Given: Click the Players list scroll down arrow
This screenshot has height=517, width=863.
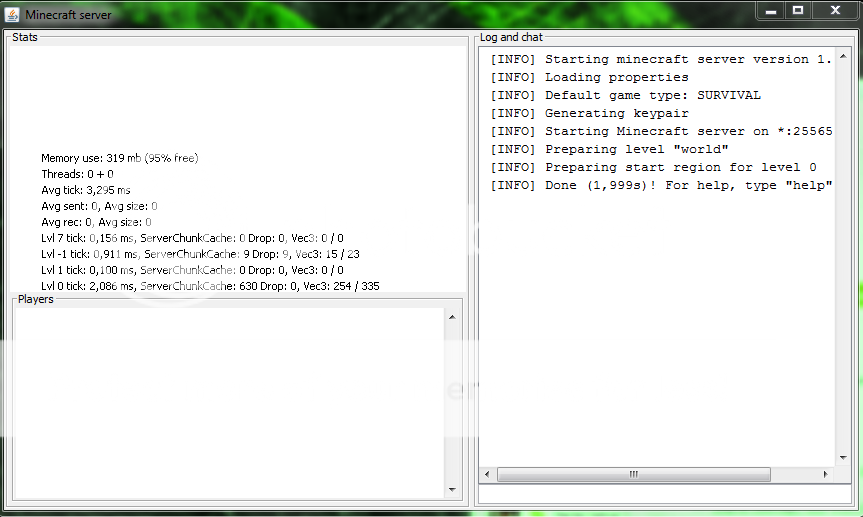Looking at the screenshot, I should [x=451, y=490].
